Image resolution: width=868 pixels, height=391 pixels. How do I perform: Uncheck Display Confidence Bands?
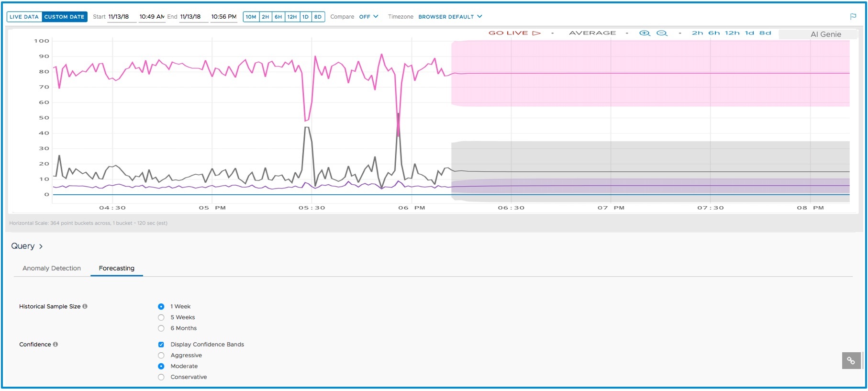pos(161,345)
